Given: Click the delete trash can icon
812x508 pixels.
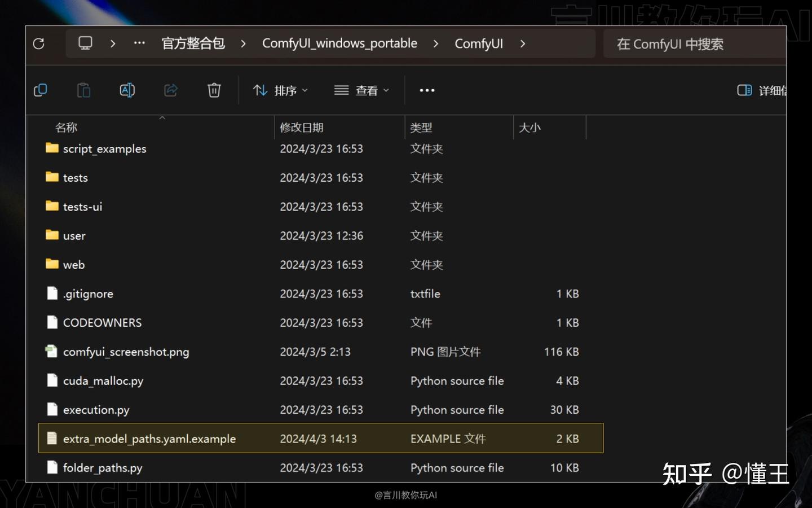Looking at the screenshot, I should (x=214, y=90).
